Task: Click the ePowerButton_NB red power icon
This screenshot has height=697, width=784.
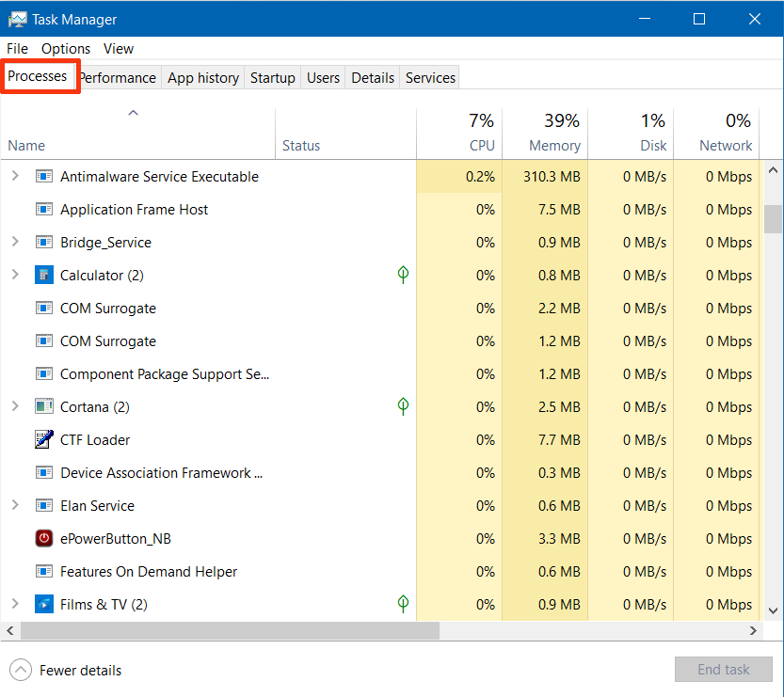Action: click(x=44, y=538)
